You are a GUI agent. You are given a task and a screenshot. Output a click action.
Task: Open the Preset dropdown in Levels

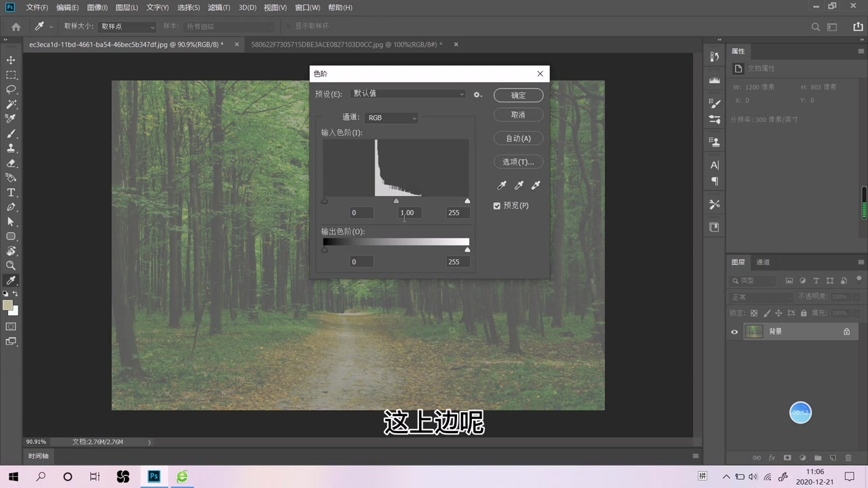(x=408, y=94)
